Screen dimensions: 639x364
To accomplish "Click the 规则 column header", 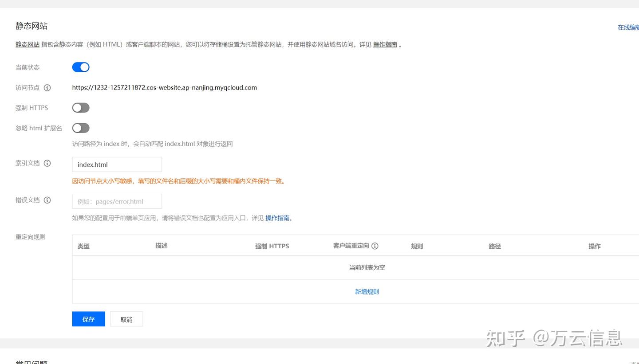I will click(x=417, y=246).
